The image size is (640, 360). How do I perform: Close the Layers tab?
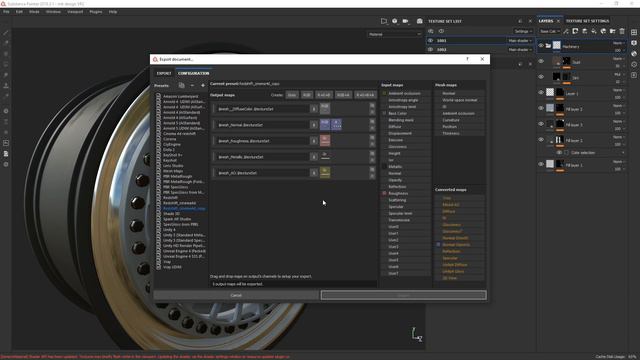558,21
